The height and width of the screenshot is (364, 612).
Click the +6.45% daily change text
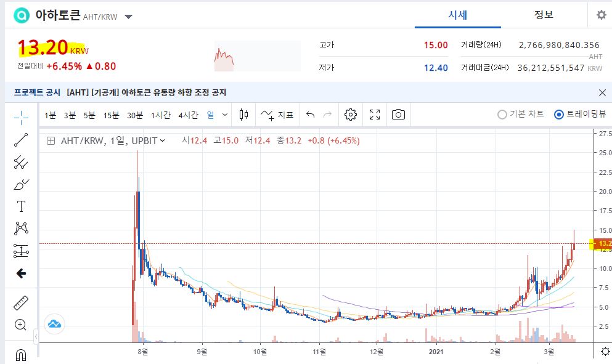64,67
